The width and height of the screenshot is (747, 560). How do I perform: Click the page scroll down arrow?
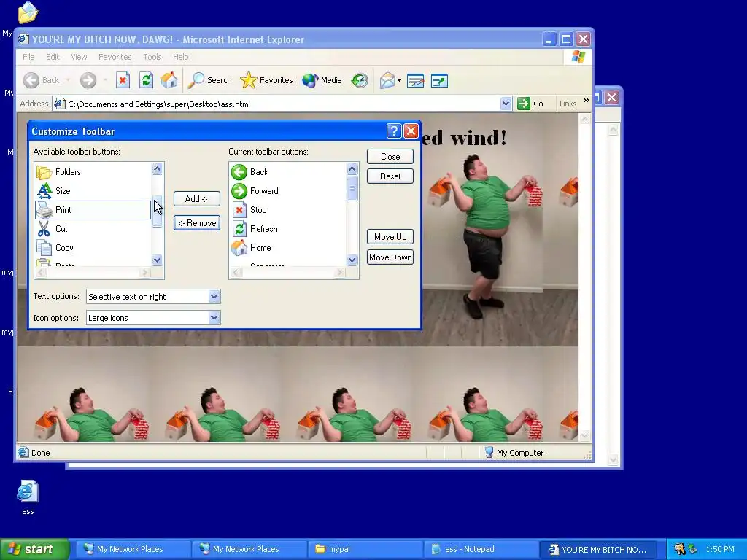[585, 435]
